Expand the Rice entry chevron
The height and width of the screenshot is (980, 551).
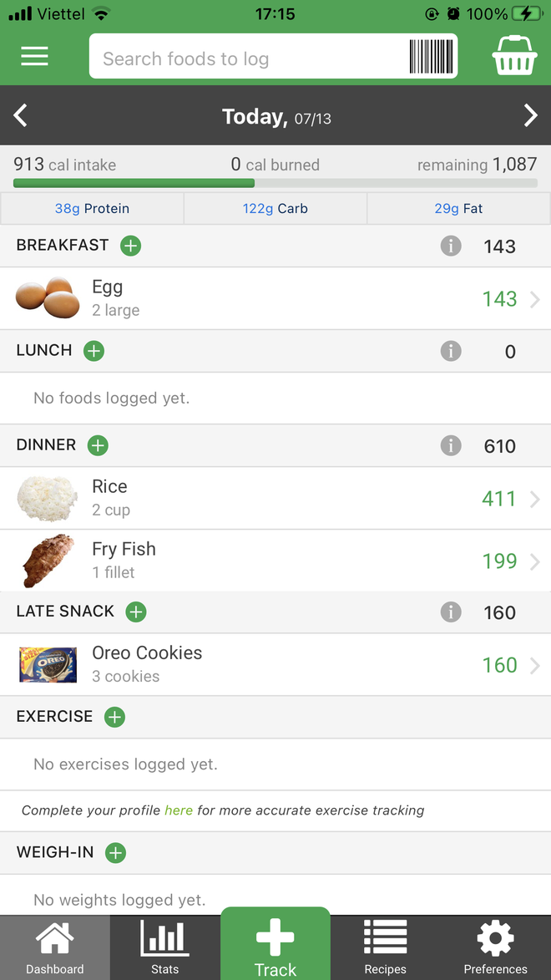pyautogui.click(x=535, y=499)
